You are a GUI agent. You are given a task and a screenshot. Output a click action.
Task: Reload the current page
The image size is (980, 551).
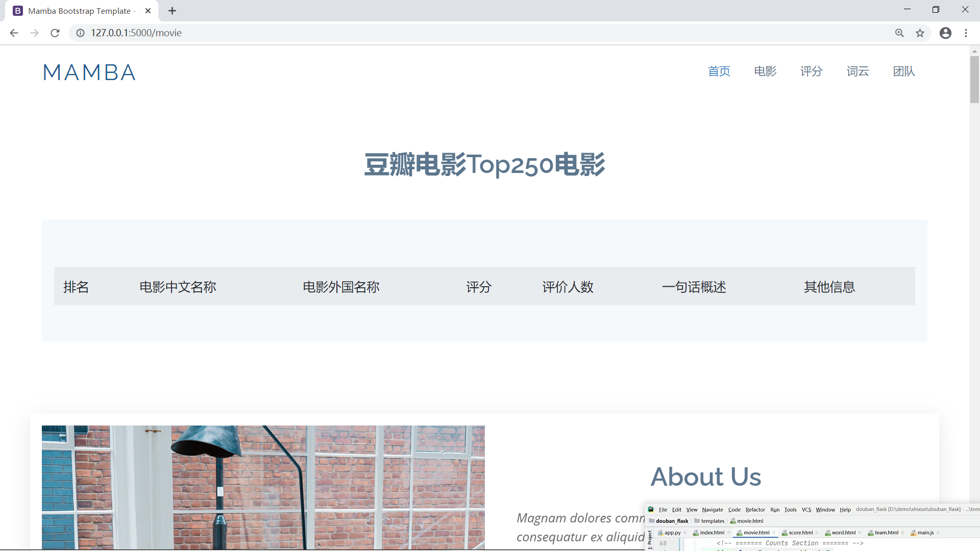[55, 33]
